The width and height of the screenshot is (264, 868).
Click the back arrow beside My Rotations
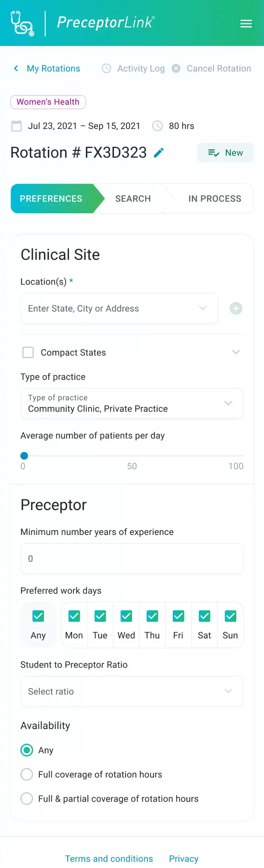click(16, 69)
